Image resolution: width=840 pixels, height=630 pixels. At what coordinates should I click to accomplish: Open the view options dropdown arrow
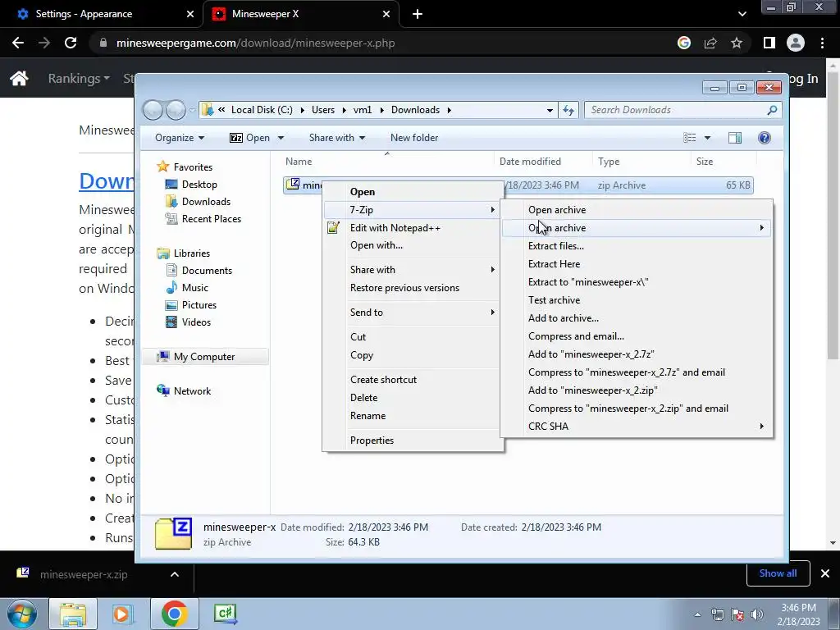pyautogui.click(x=707, y=138)
